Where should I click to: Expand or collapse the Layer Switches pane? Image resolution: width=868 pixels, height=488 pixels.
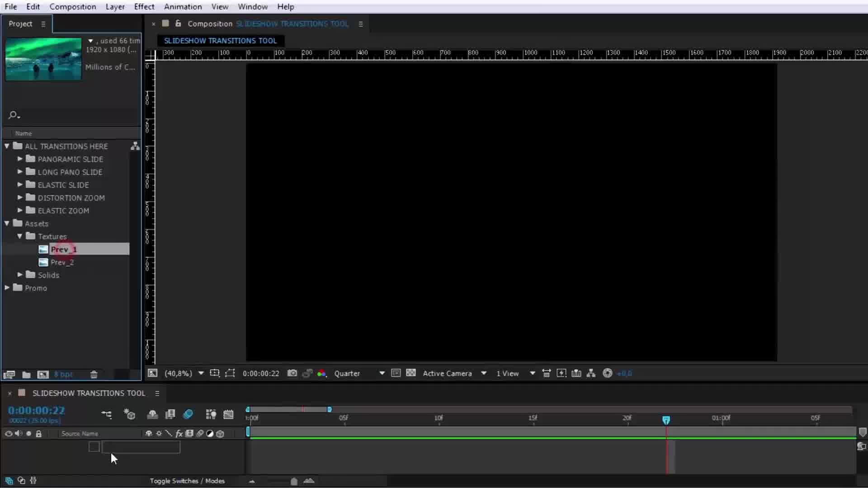[x=9, y=481]
